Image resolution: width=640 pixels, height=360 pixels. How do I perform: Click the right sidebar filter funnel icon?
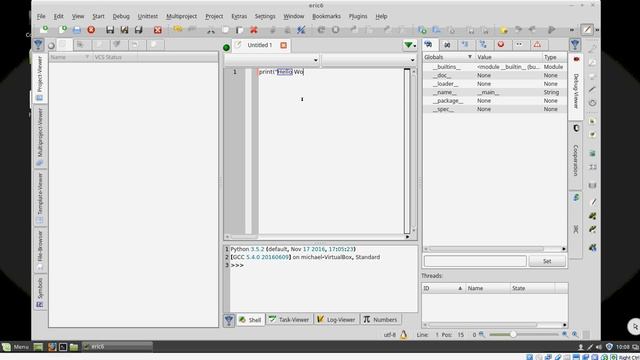575,44
